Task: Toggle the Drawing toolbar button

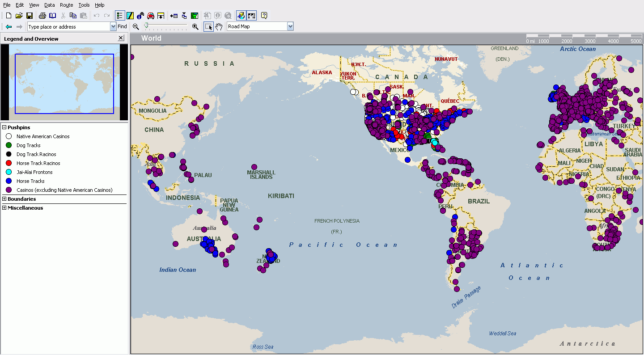Action: (x=130, y=16)
